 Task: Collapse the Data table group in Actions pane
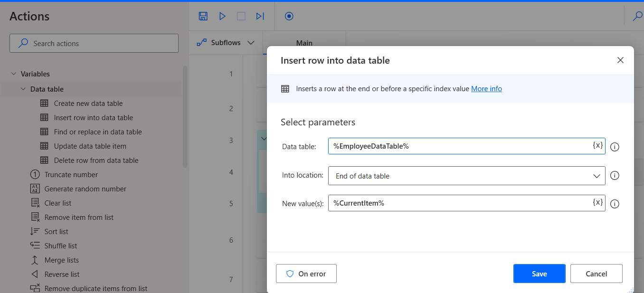tap(23, 89)
